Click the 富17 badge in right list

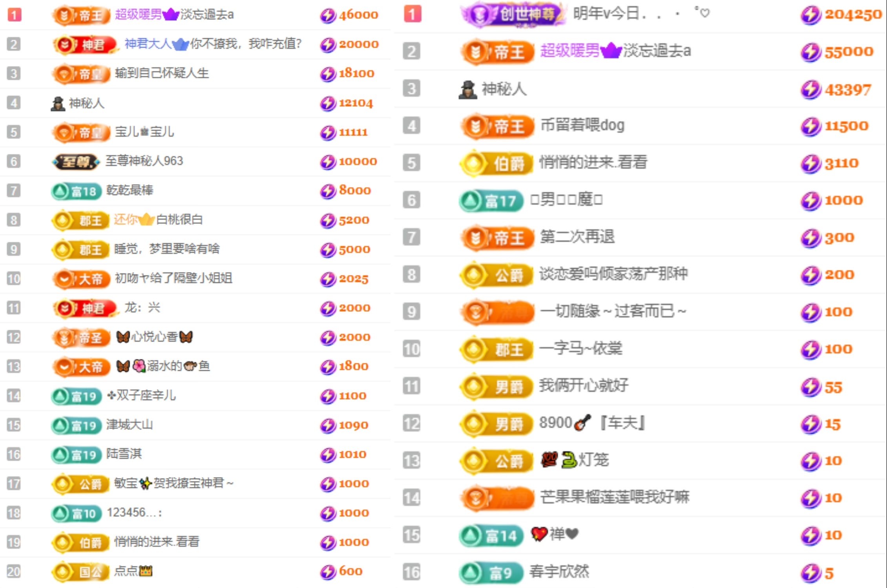point(491,201)
